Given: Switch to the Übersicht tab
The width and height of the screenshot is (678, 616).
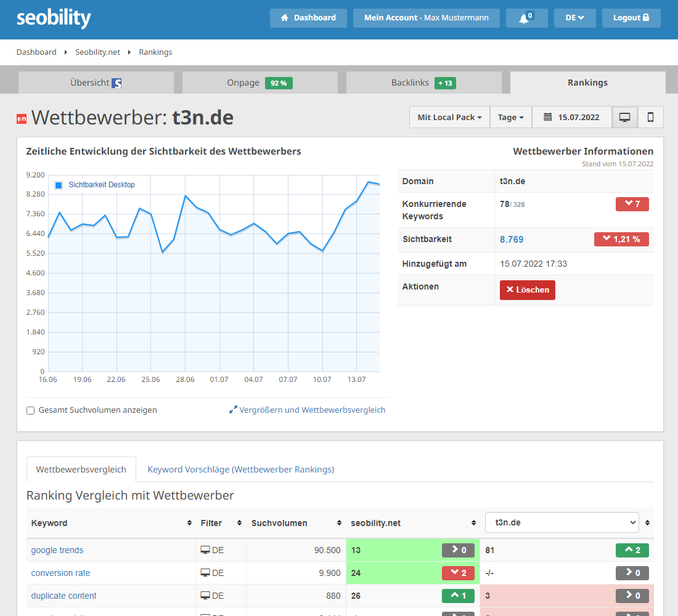Looking at the screenshot, I should click(96, 83).
